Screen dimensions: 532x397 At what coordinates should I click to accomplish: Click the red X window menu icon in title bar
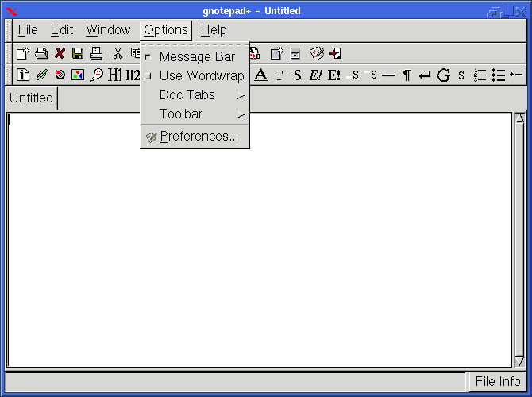pos(12,12)
